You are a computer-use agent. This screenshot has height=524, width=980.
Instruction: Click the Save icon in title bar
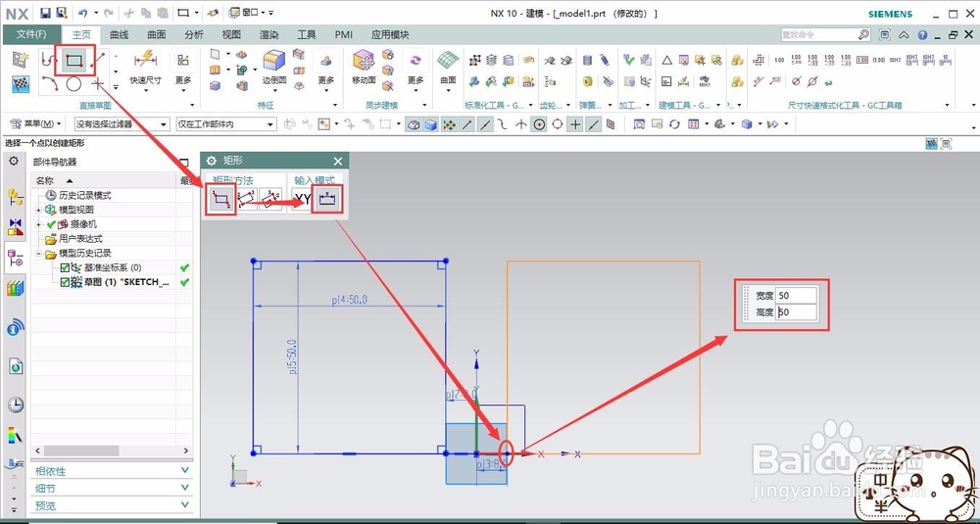pos(46,13)
